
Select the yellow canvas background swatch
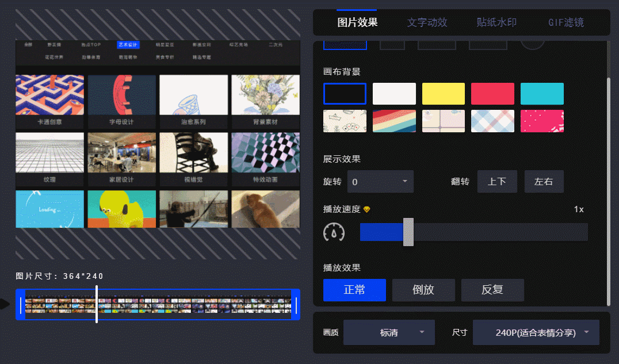click(443, 93)
